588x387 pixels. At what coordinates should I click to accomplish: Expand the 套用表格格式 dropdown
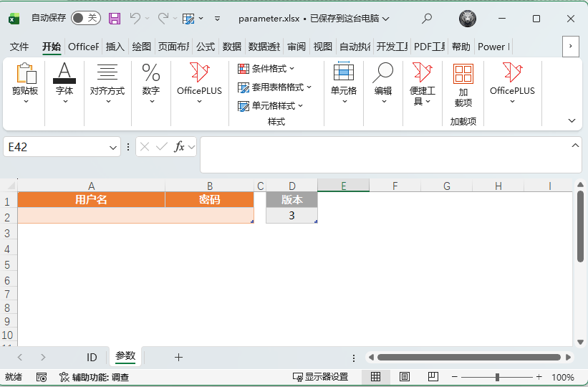[x=275, y=87]
